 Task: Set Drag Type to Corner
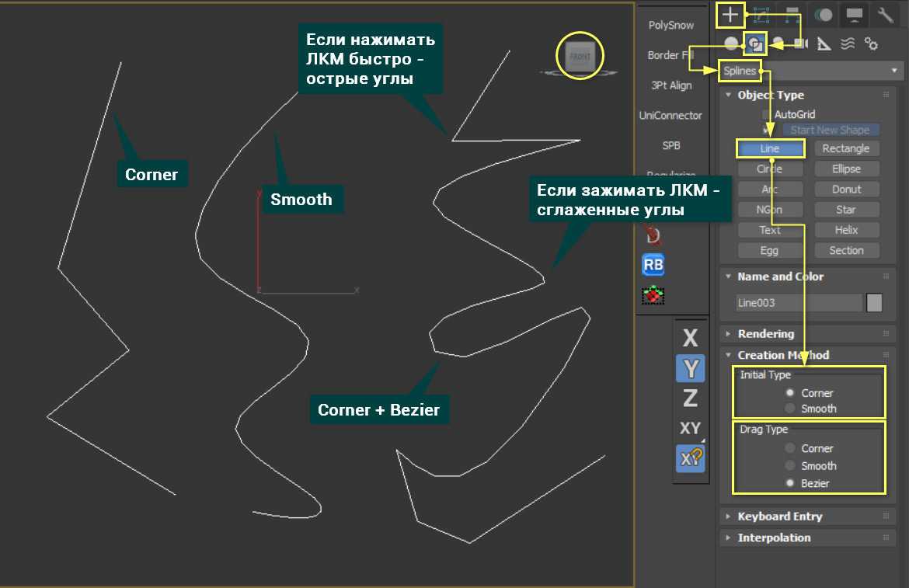coord(790,448)
